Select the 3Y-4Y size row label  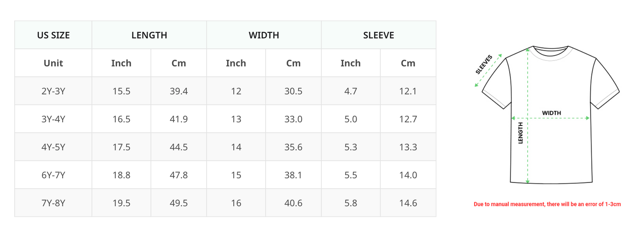click(x=53, y=119)
